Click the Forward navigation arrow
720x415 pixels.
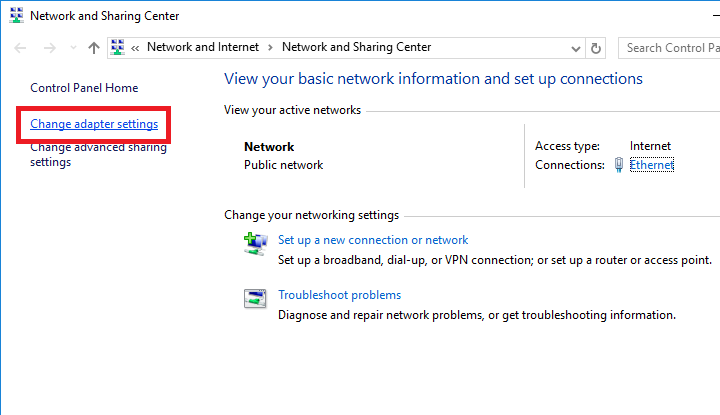click(47, 48)
